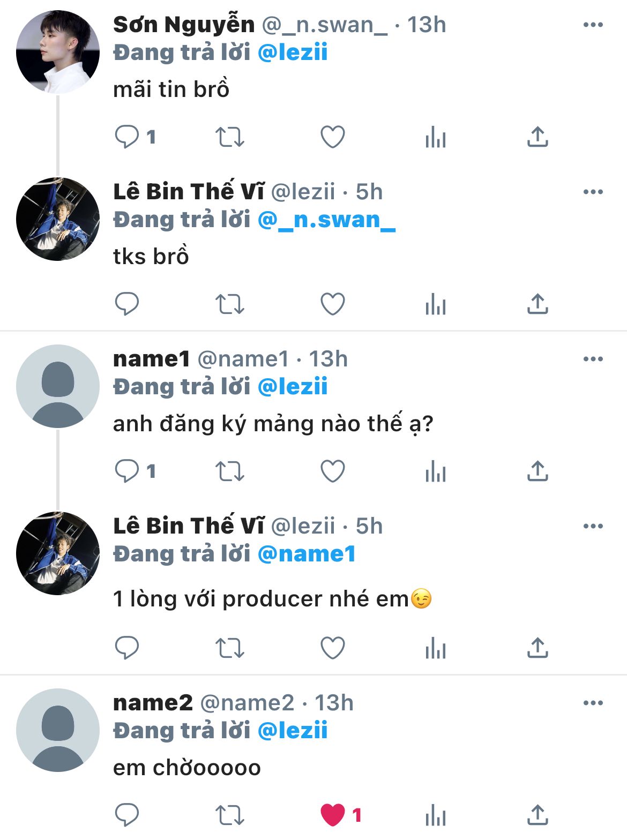The width and height of the screenshot is (627, 840).
Task: Share the 'mãi tin brồ' tweet
Action: click(538, 137)
